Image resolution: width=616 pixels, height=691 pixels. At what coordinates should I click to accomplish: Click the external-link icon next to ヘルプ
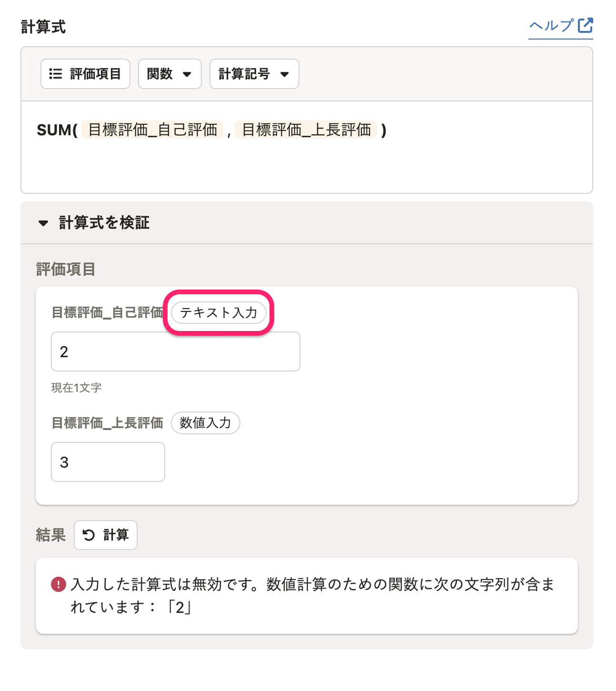coord(586,25)
